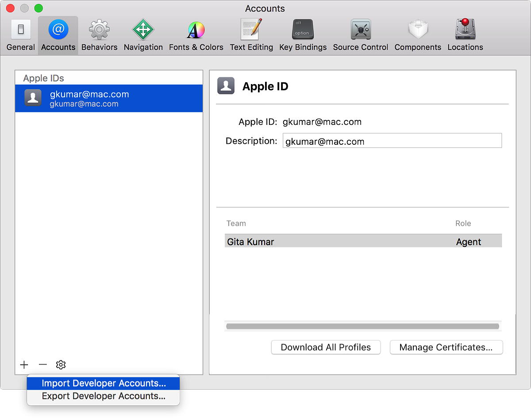The width and height of the screenshot is (531, 420).
Task: Add a new account with plus button
Action: pos(24,365)
